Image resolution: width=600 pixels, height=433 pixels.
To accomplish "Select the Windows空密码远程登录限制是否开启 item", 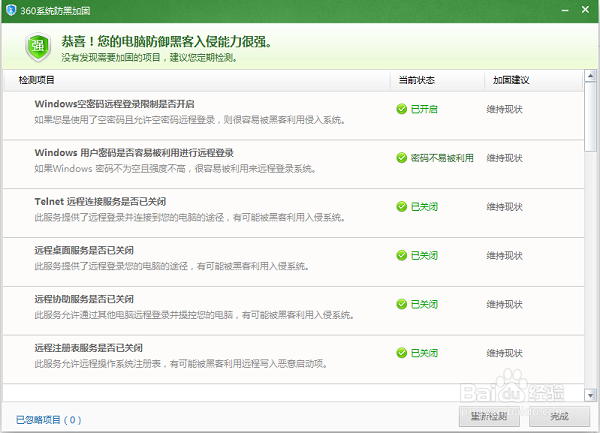I will click(x=293, y=116).
